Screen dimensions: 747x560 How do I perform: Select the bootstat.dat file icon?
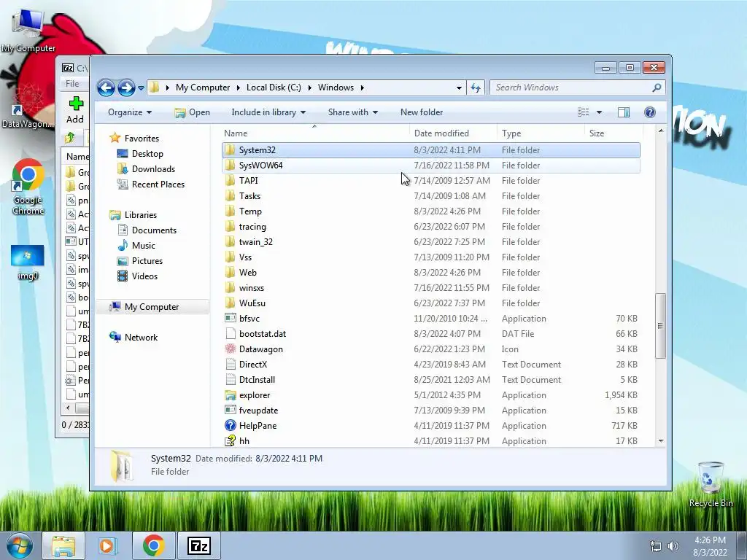230,334
